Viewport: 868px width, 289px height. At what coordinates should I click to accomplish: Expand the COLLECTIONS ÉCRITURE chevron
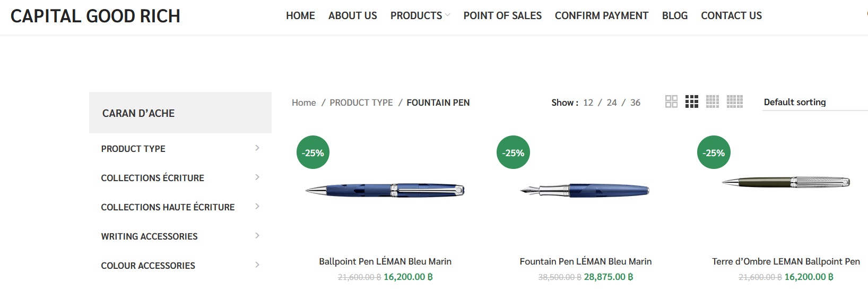[257, 177]
